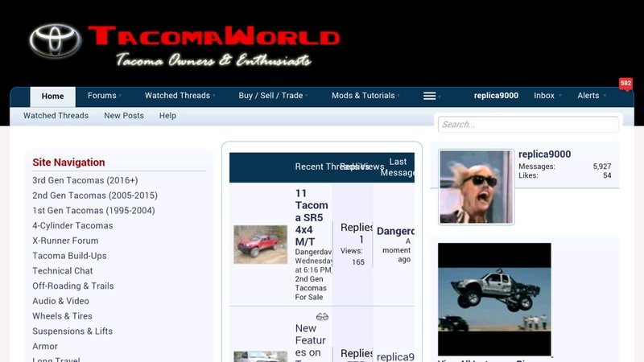Open the Forums menu
This screenshot has width=644, height=362.
(102, 95)
